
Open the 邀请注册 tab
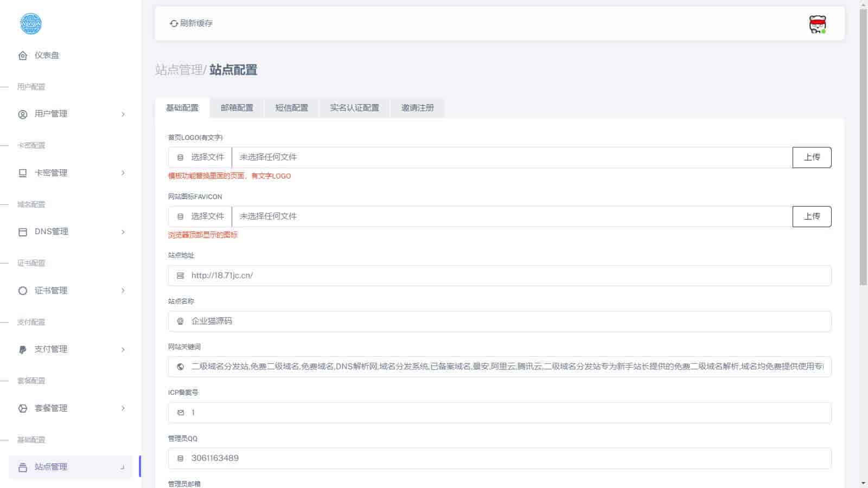click(418, 108)
